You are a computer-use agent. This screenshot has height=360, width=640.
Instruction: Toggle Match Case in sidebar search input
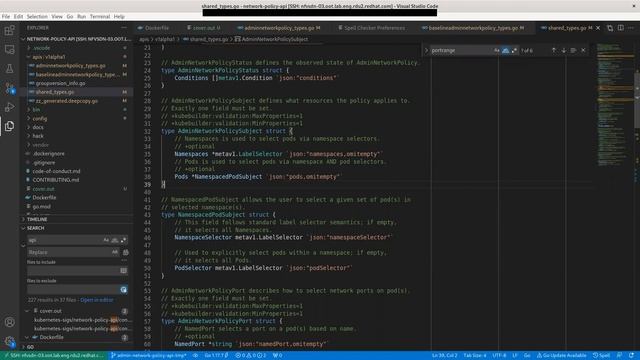point(106,240)
